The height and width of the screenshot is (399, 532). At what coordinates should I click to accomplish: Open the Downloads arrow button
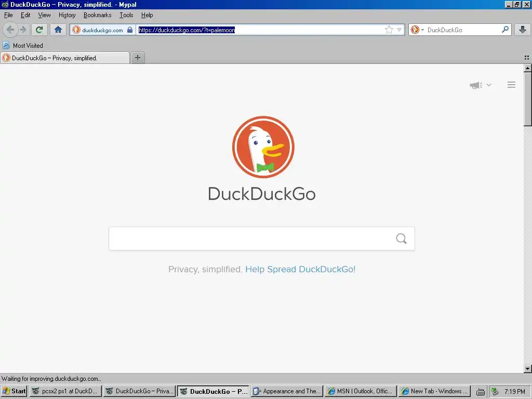point(523,30)
